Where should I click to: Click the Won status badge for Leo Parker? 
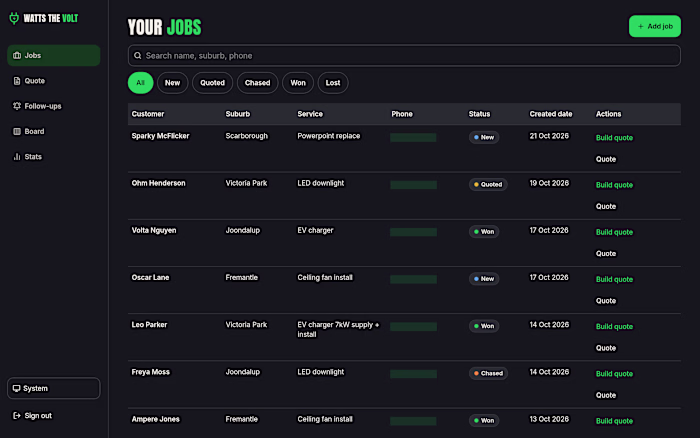point(484,326)
